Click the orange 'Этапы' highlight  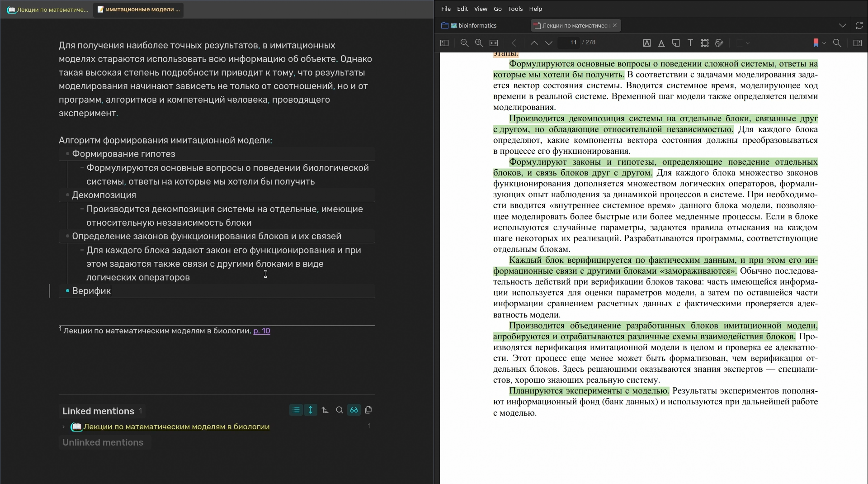pos(506,54)
